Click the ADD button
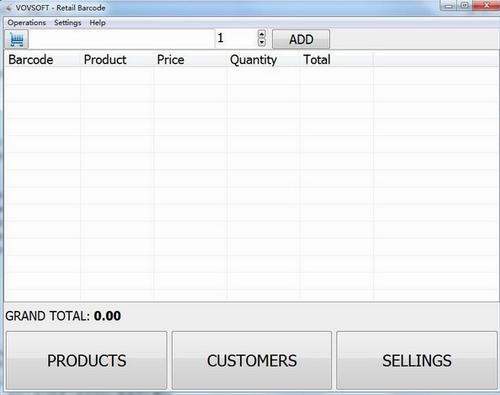This screenshot has width=500, height=395. coord(301,39)
